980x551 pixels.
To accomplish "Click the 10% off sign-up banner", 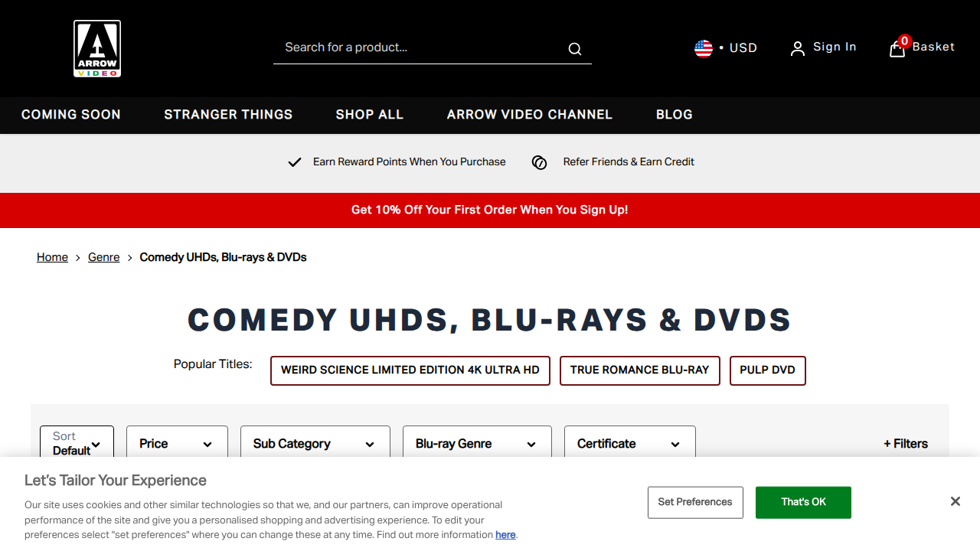I will [x=490, y=210].
